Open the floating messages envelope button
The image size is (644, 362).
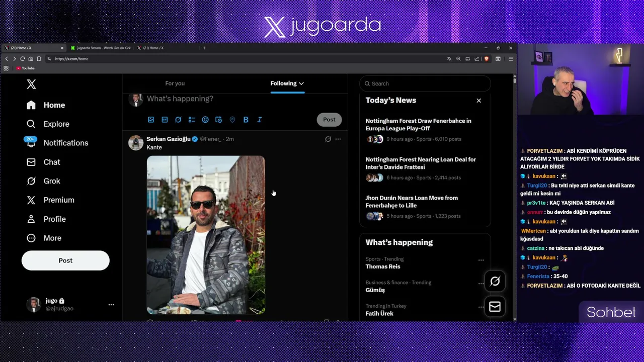tap(495, 307)
